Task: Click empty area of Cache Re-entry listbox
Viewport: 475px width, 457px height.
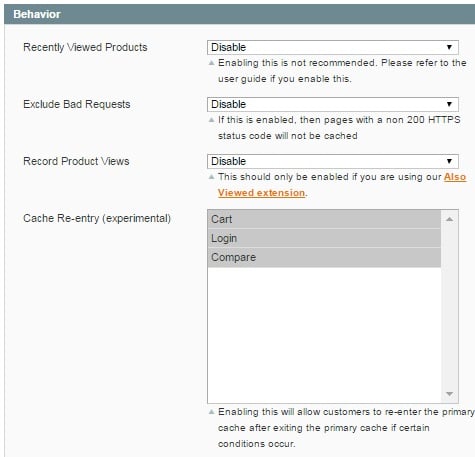Action: 324,335
